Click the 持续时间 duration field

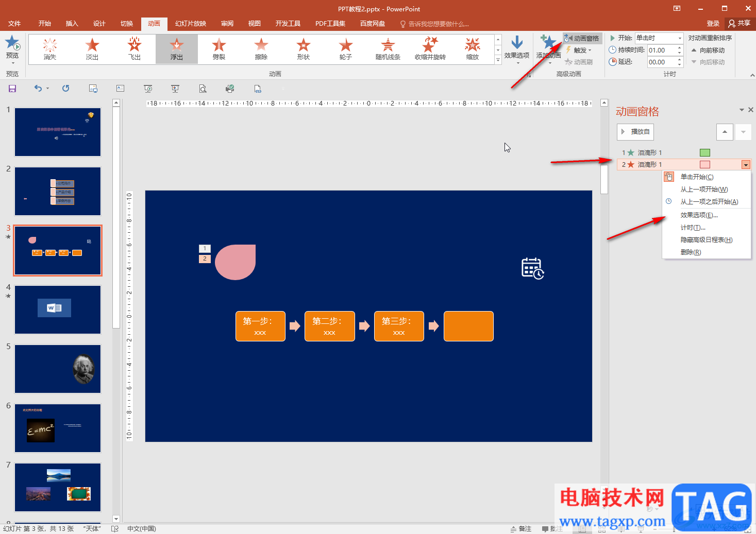pos(662,50)
